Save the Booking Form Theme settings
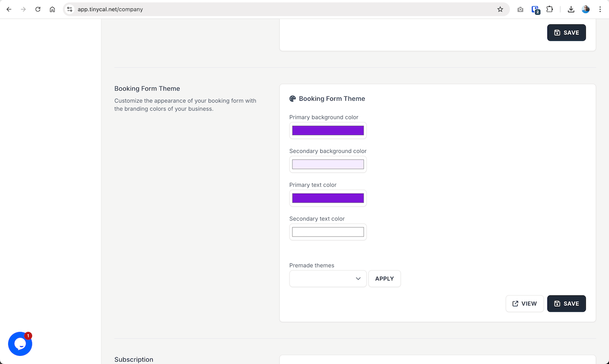The width and height of the screenshot is (609, 364). point(566,303)
